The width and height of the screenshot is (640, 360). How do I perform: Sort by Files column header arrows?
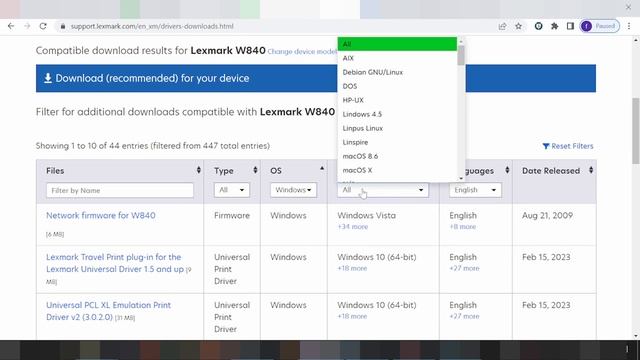click(199, 170)
